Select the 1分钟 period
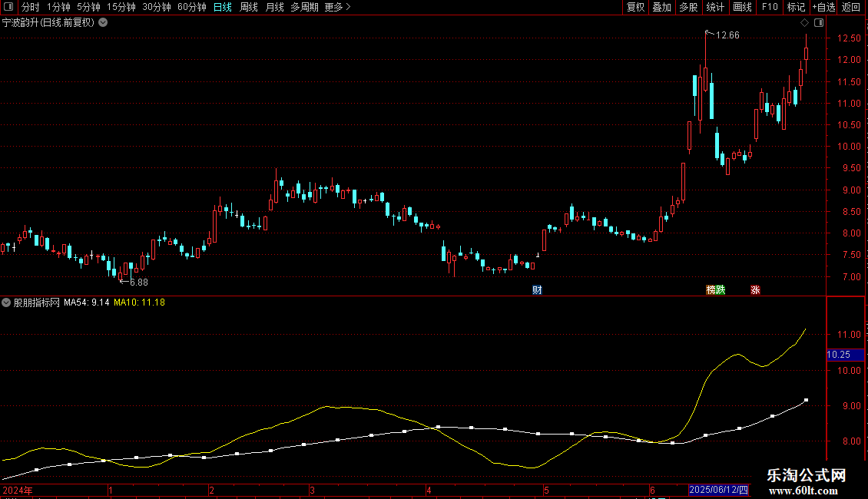This screenshot has width=868, height=499. tap(58, 7)
